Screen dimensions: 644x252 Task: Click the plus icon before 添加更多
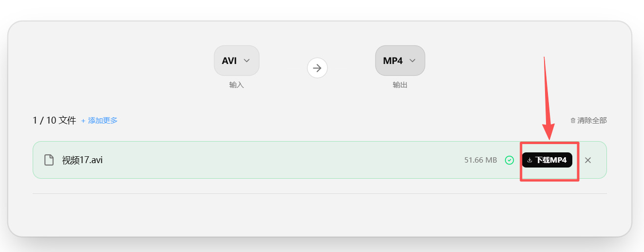tap(83, 121)
